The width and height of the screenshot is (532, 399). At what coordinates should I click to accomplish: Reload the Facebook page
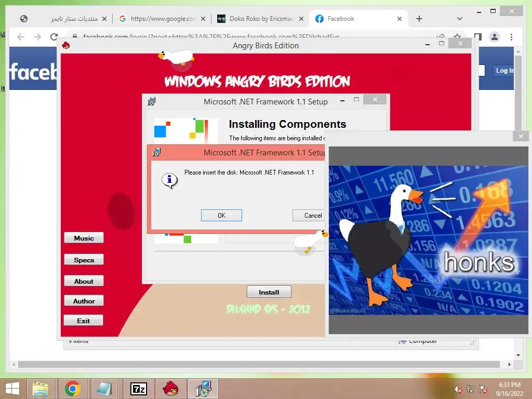tap(54, 36)
